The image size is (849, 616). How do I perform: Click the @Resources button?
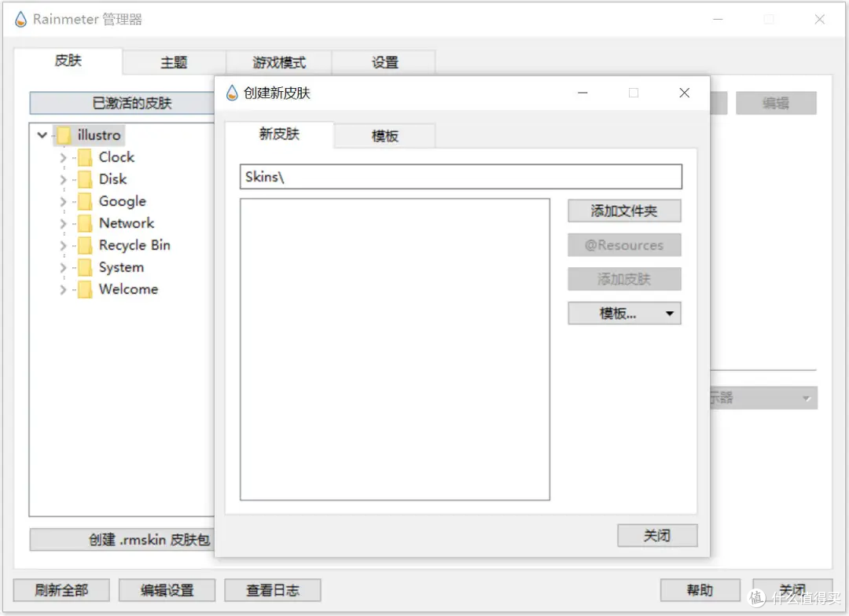(624, 245)
